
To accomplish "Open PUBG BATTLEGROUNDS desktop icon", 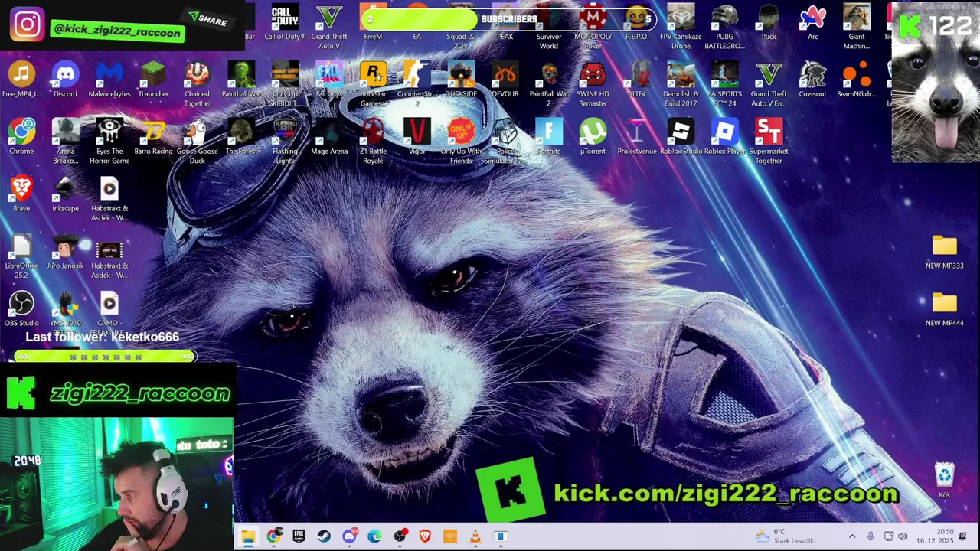I will (724, 27).
